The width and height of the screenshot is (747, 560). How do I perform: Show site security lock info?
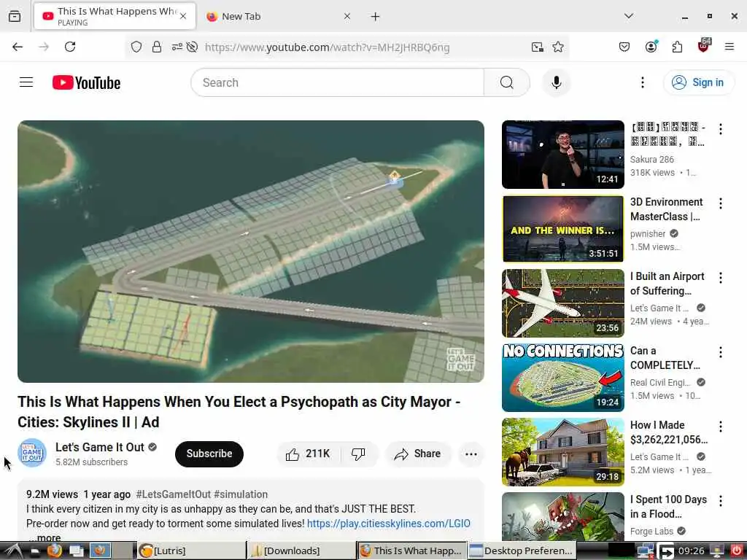click(x=157, y=47)
